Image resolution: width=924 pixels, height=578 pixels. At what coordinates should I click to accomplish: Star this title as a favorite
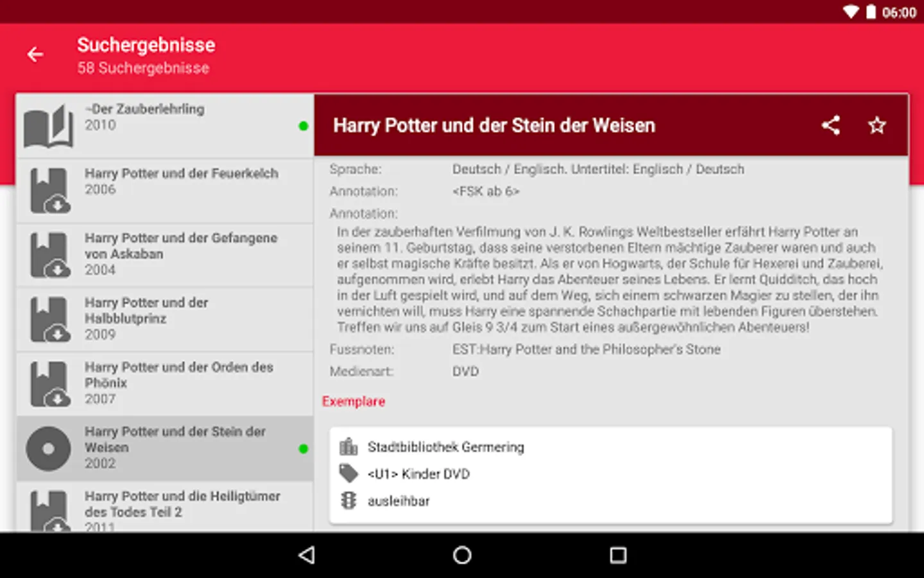877,125
